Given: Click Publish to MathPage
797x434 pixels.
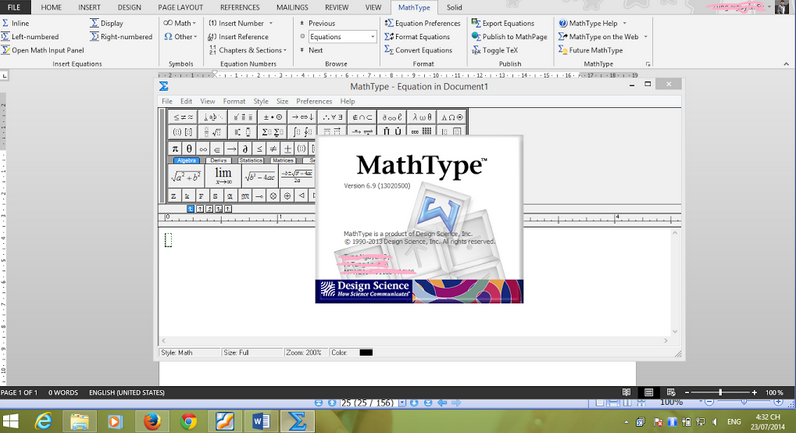Looking at the screenshot, I should coord(509,37).
